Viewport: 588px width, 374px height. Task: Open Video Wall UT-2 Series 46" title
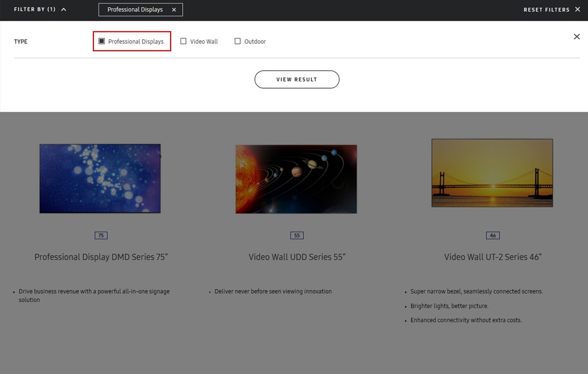point(493,257)
